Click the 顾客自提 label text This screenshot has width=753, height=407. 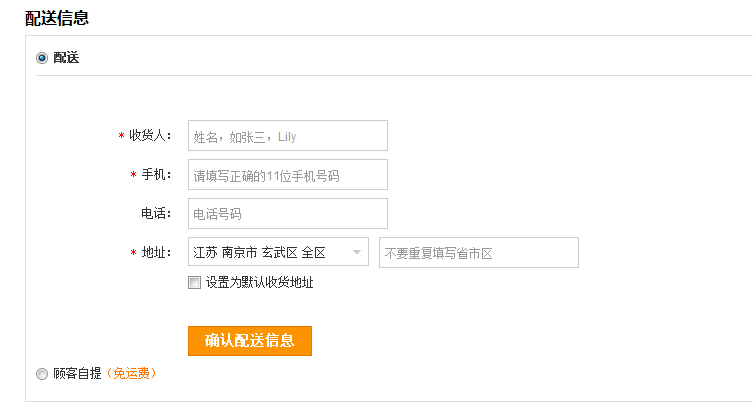point(77,374)
